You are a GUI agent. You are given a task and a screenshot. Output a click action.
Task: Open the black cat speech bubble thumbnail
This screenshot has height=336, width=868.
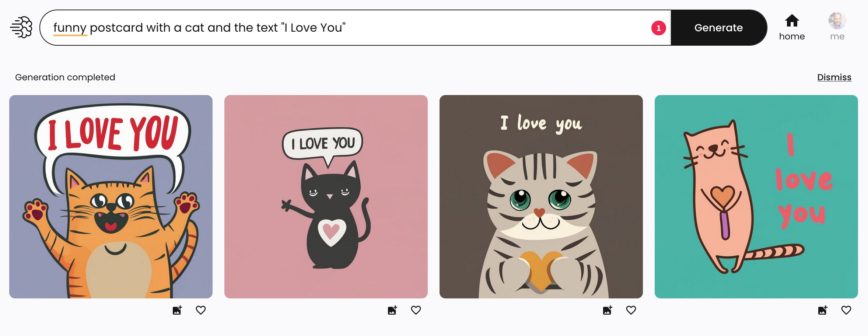click(x=326, y=197)
